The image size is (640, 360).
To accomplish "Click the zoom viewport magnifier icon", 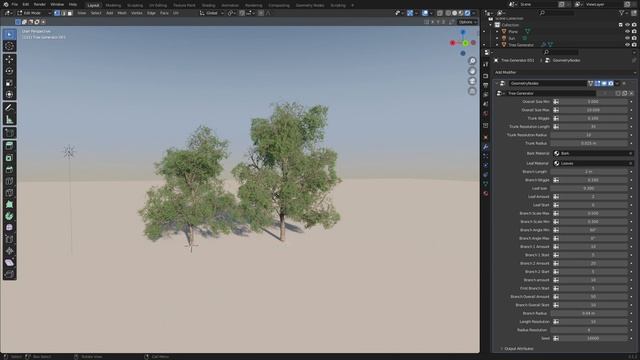I will coord(472,61).
